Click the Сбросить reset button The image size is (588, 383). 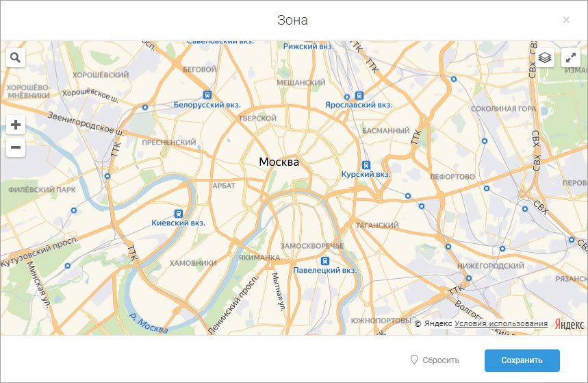(435, 360)
